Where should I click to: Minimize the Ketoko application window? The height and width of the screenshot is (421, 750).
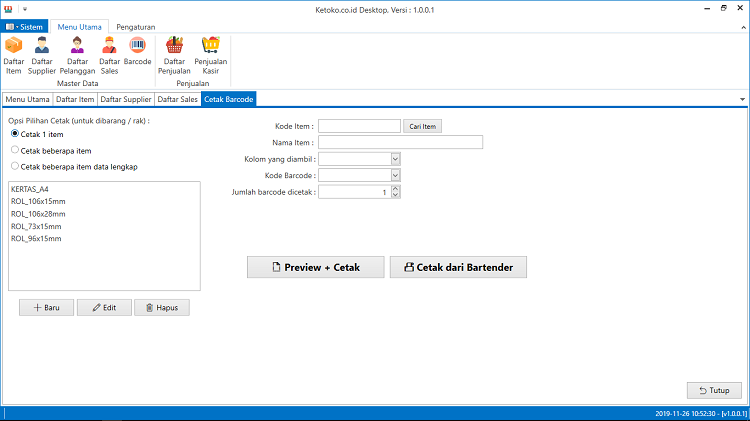707,9
